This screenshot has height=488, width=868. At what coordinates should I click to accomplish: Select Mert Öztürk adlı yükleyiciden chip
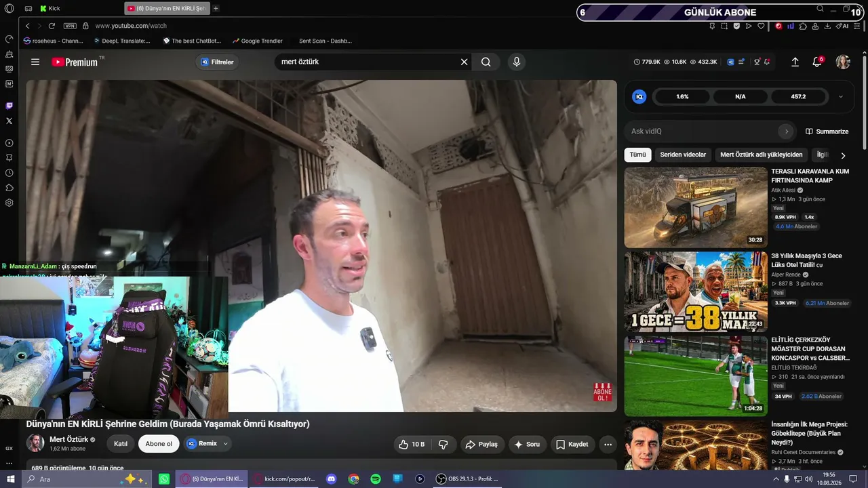click(762, 155)
